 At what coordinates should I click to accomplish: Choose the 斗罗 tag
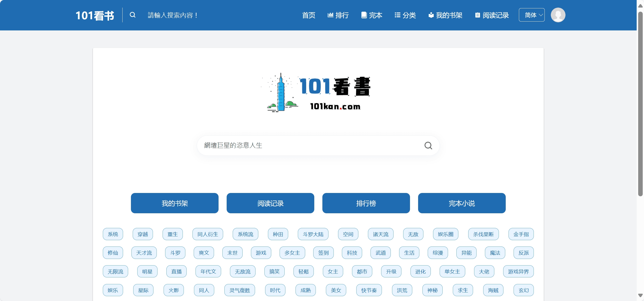175,253
